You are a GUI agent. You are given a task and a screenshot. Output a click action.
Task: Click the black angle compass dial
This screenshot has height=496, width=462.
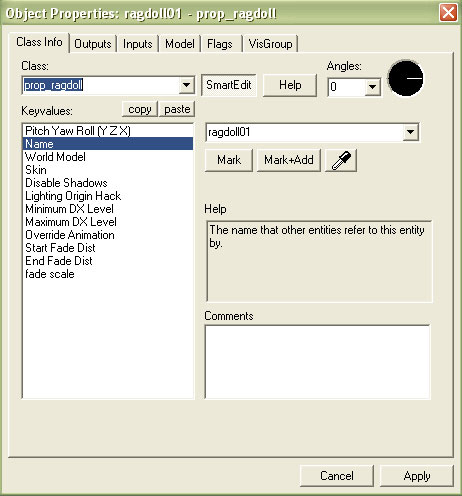tap(406, 78)
